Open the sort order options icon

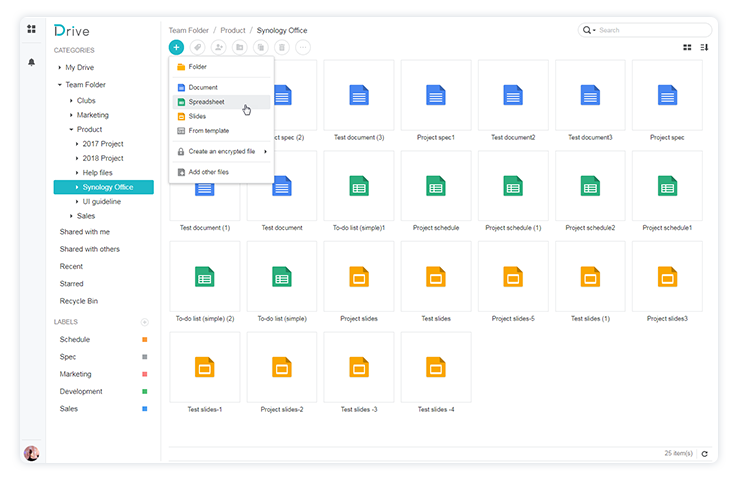705,47
